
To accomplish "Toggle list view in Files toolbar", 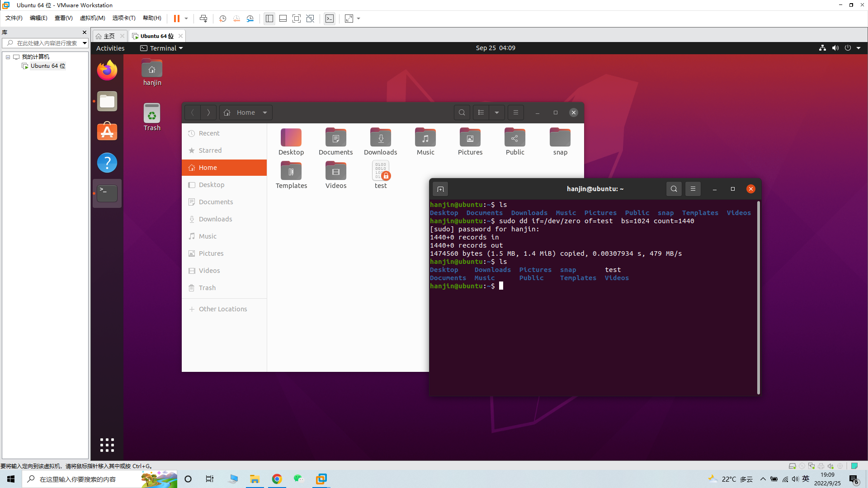I will 481,113.
